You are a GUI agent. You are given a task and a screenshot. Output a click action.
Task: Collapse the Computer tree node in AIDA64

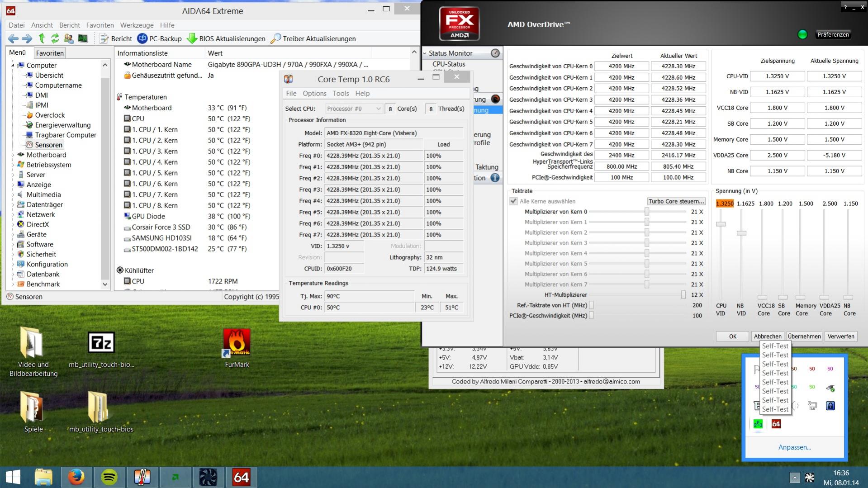[x=13, y=66]
